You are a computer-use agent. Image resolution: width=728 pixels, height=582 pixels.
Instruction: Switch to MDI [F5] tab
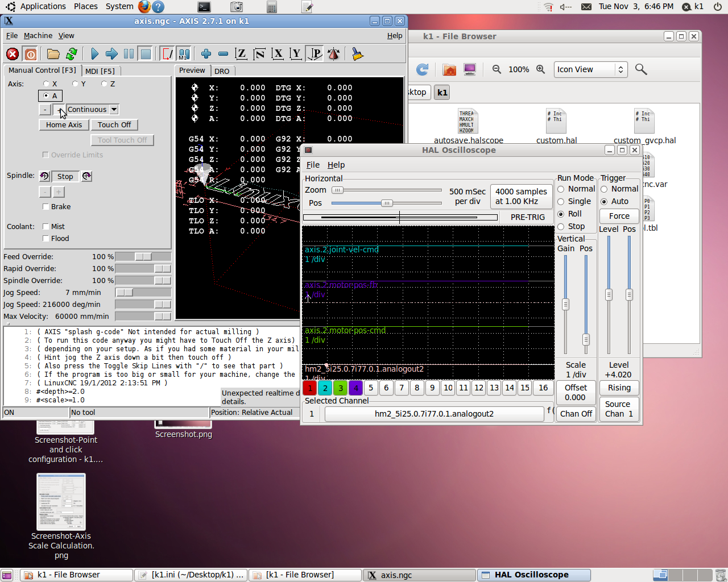click(x=100, y=71)
